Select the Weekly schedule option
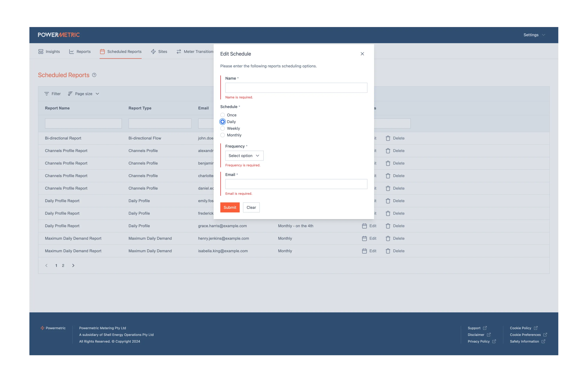Image resolution: width=588 pixels, height=382 pixels. click(223, 128)
